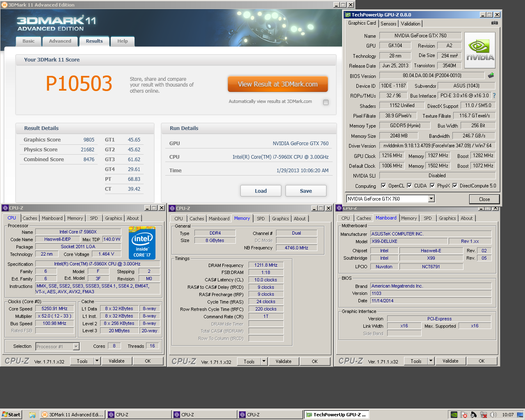This screenshot has width=525, height=420.
Task: Select Graphics tab in CPU-Z Mainboard window
Action: pyautogui.click(x=447, y=218)
